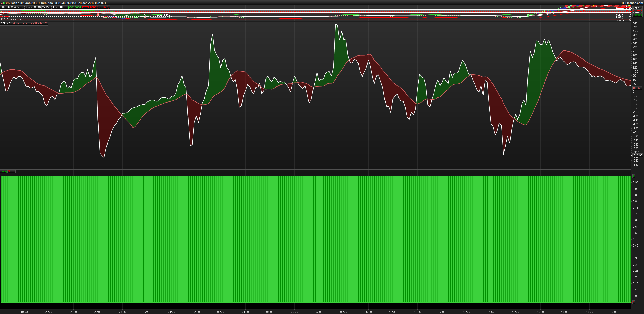Click the 18,955 current value price tag
644x314 pixels.
pos(637,88)
